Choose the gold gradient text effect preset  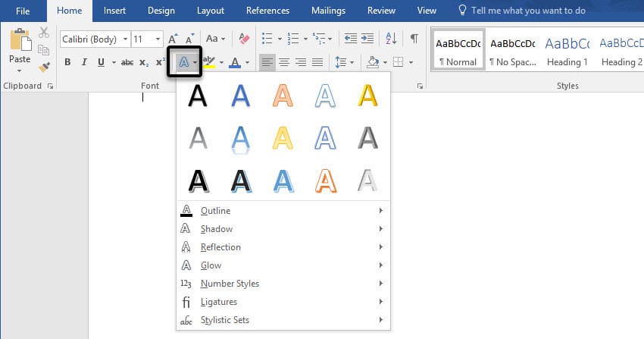click(367, 96)
